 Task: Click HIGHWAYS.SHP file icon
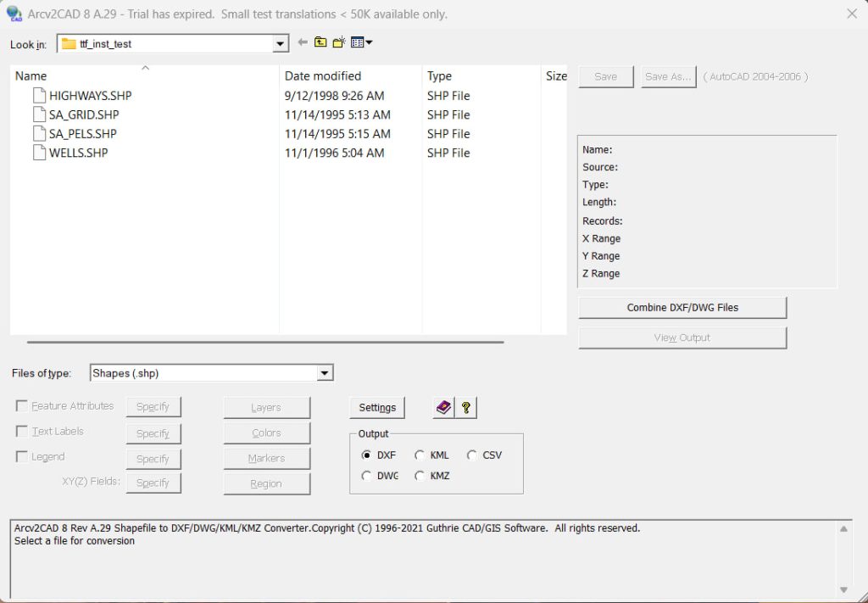(39, 95)
